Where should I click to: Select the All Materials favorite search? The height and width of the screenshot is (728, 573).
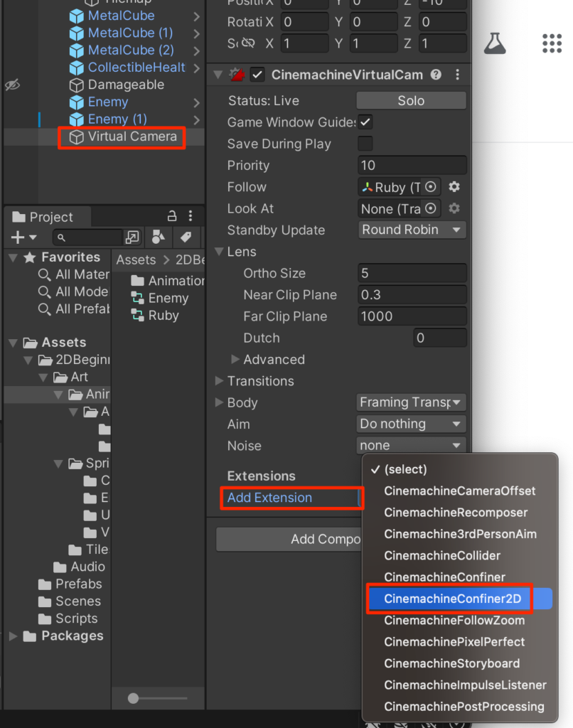point(74,274)
